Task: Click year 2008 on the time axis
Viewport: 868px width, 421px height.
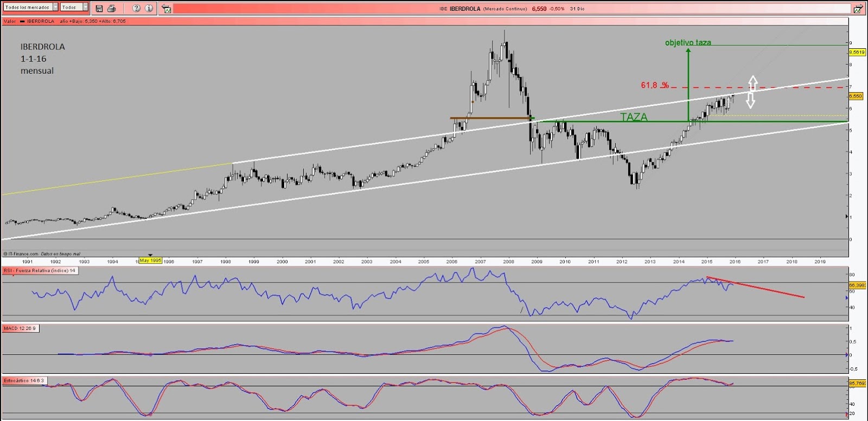Action: click(508, 261)
